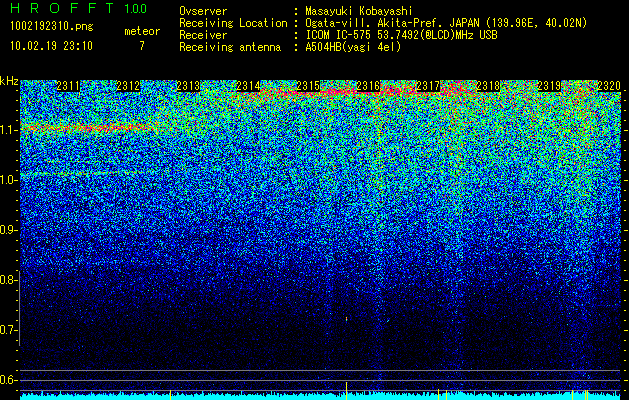Click the red signal trace near 1.1 kHz

coord(86,128)
